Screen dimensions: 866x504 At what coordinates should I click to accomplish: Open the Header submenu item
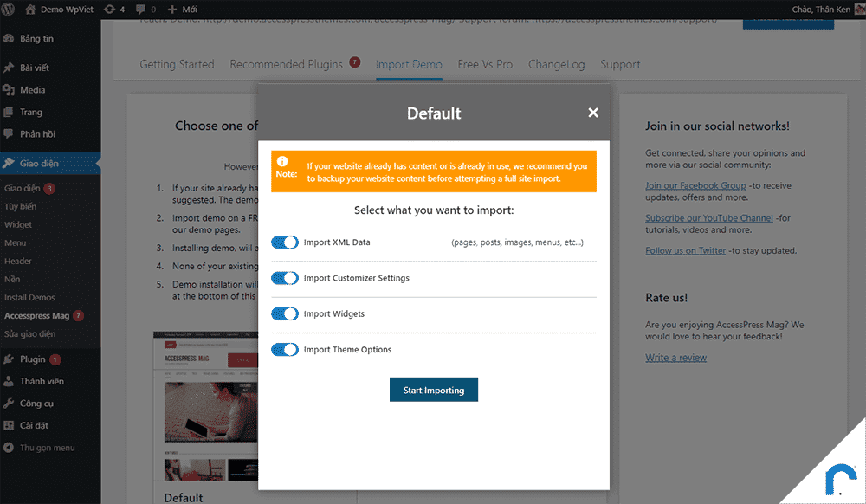(x=18, y=261)
